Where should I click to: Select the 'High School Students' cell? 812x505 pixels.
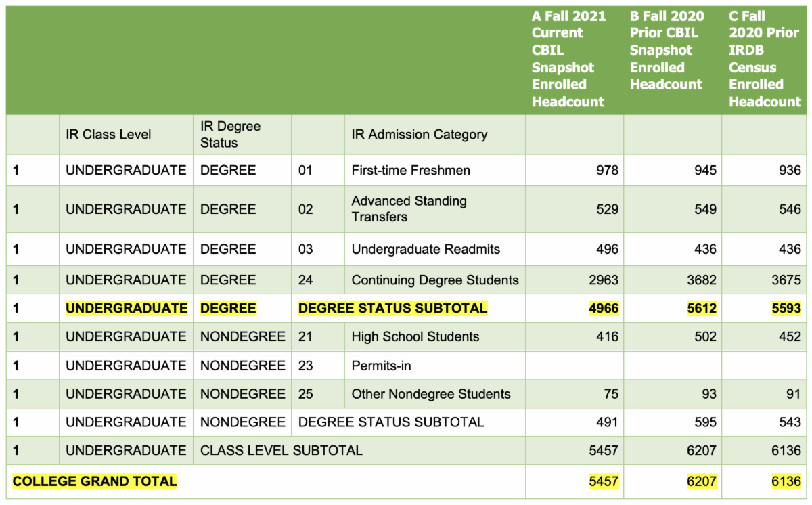[x=415, y=336]
